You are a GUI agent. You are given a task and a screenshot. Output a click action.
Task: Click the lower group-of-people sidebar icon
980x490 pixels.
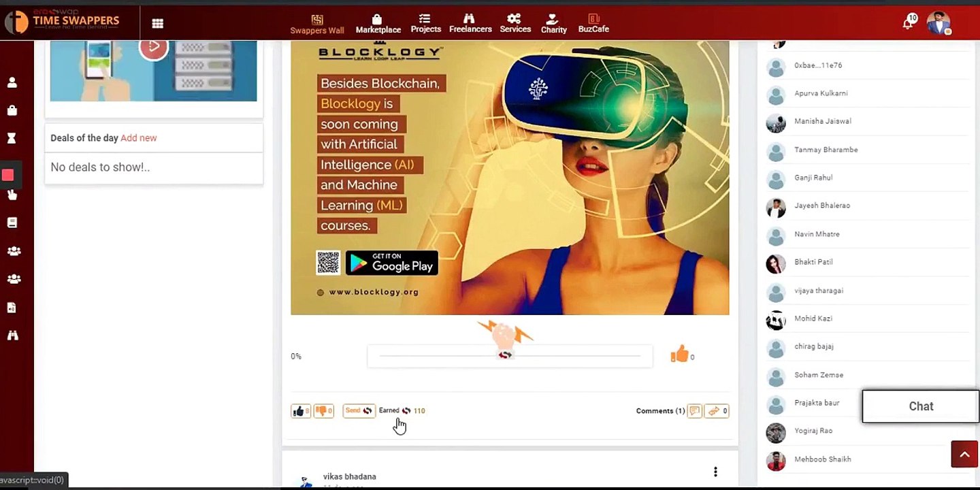pos(14,279)
